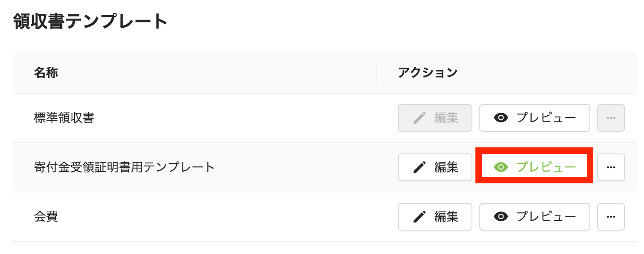This screenshot has width=644, height=254.
Task: Click the eye icon for 標準領収書 preview
Action: point(501,118)
